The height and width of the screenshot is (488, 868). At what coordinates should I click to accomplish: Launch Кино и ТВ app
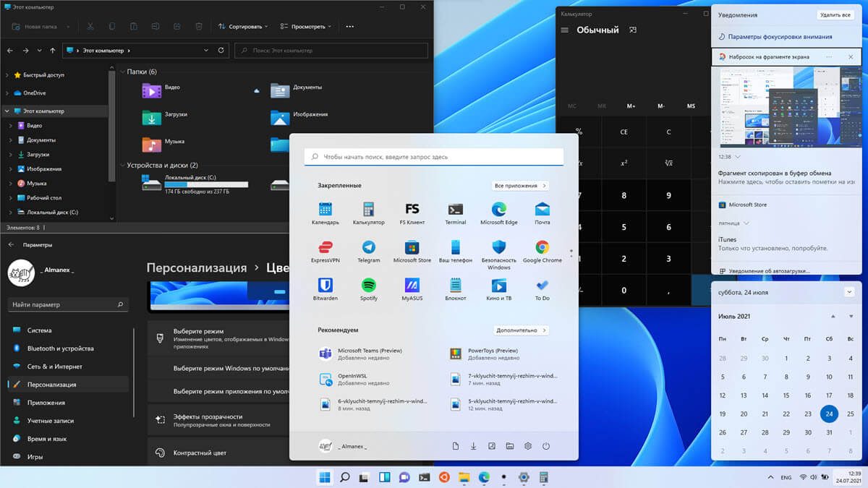tap(499, 288)
